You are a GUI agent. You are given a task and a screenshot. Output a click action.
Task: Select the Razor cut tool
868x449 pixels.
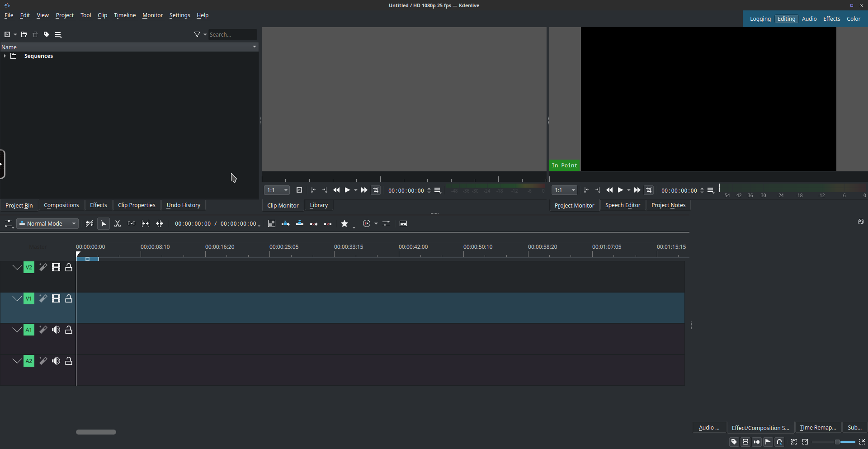pyautogui.click(x=118, y=224)
